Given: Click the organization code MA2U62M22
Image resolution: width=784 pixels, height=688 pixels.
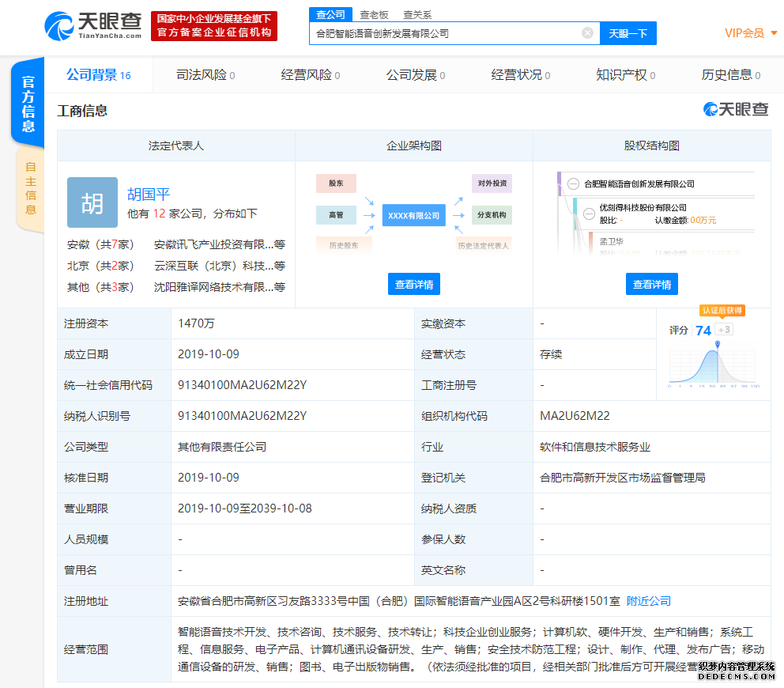Looking at the screenshot, I should coord(575,416).
